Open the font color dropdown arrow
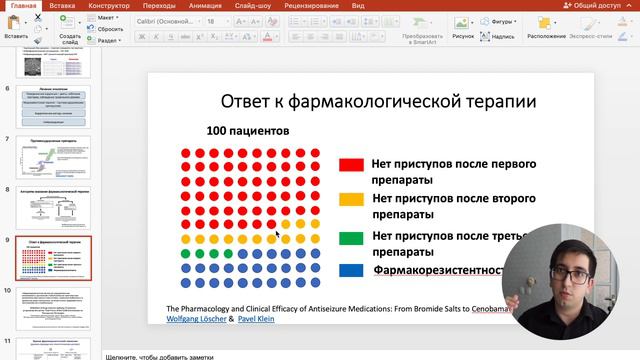This screenshot has height=360, width=640. 277,37
